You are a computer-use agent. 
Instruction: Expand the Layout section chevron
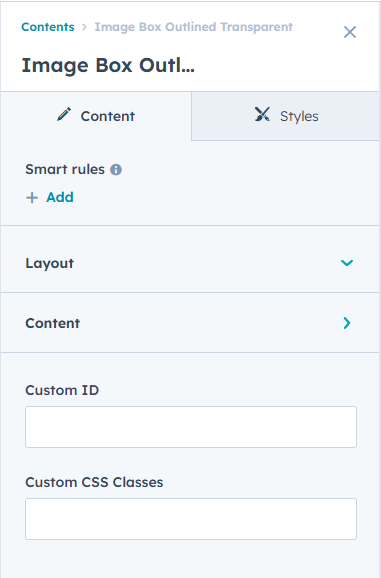[x=347, y=263]
